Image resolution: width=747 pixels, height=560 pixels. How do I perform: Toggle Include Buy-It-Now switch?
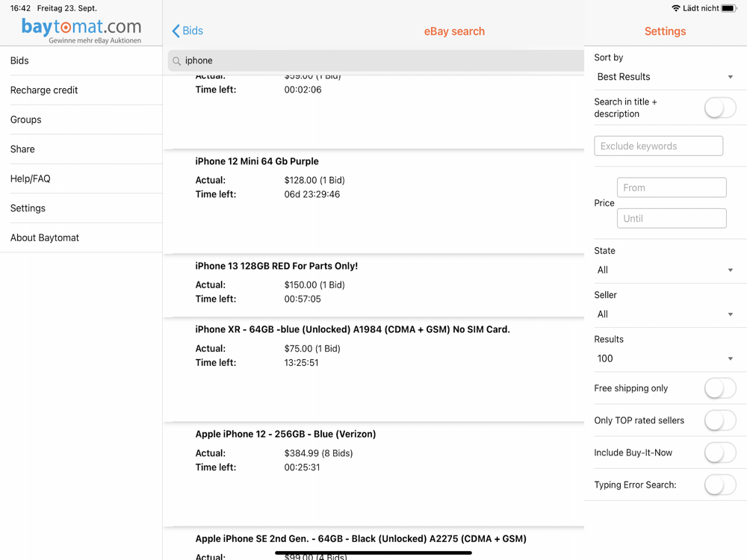[720, 452]
